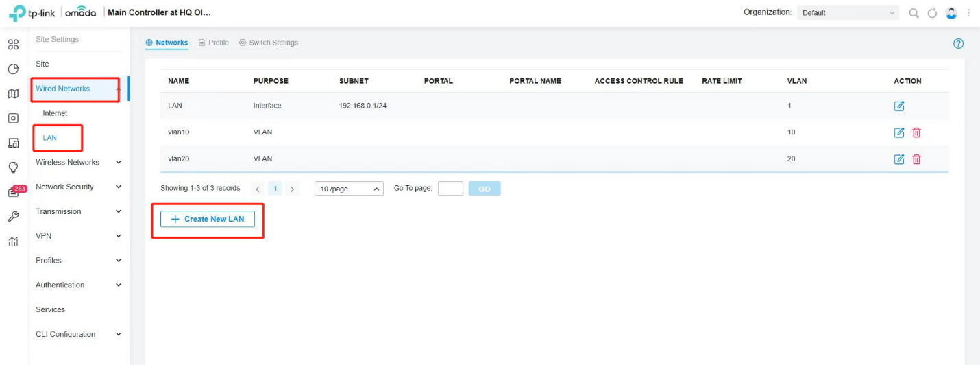Expand the Wireless Networks section

coord(119,163)
